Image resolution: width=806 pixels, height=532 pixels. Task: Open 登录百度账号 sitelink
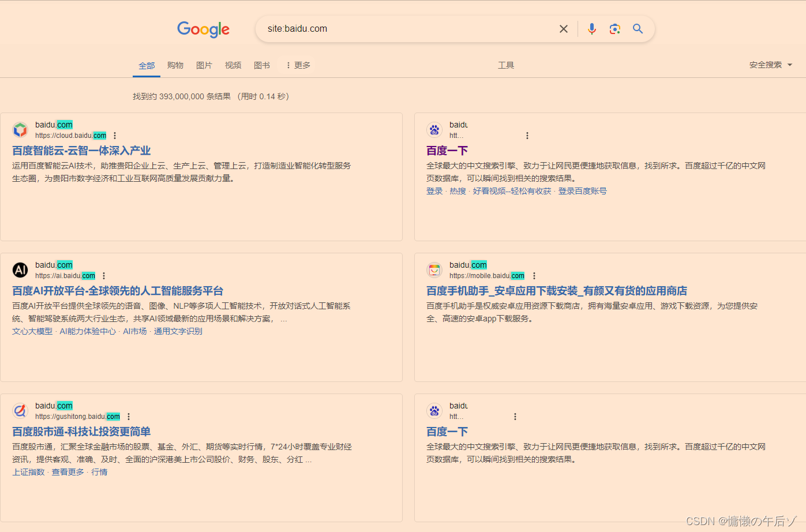pos(582,191)
